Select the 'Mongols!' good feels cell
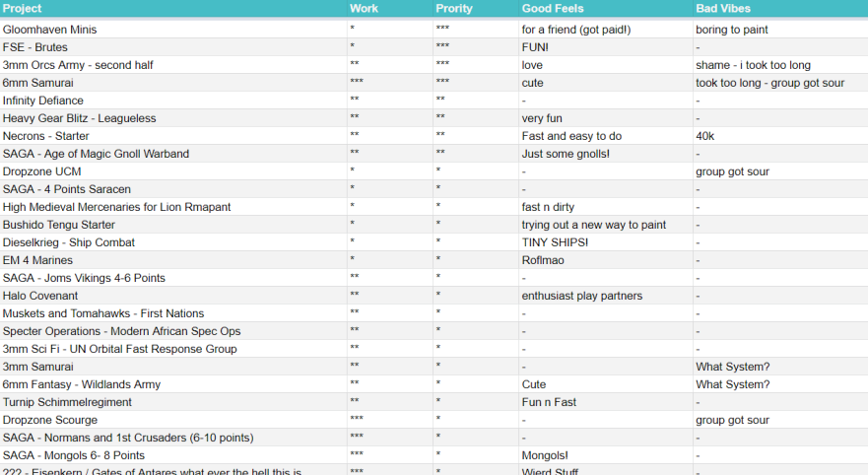 point(545,455)
